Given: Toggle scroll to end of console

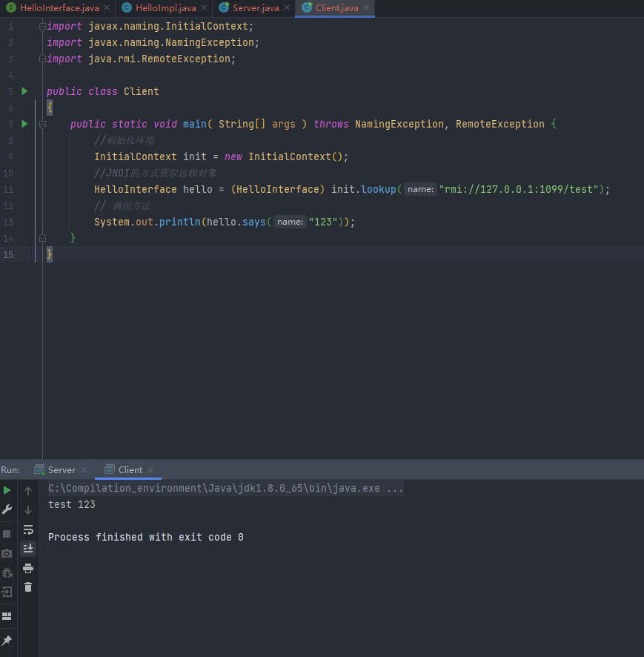Looking at the screenshot, I should coord(28,549).
